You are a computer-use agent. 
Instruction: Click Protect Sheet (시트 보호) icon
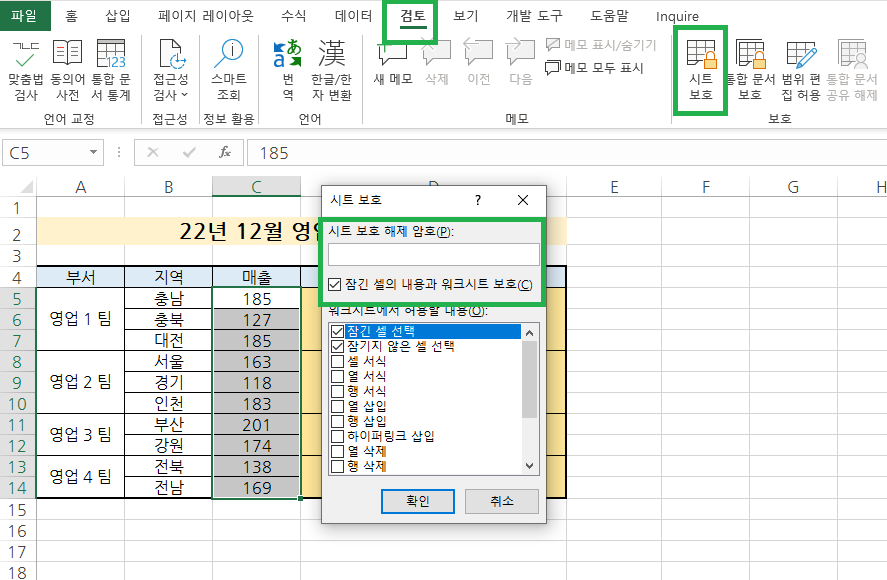point(701,55)
